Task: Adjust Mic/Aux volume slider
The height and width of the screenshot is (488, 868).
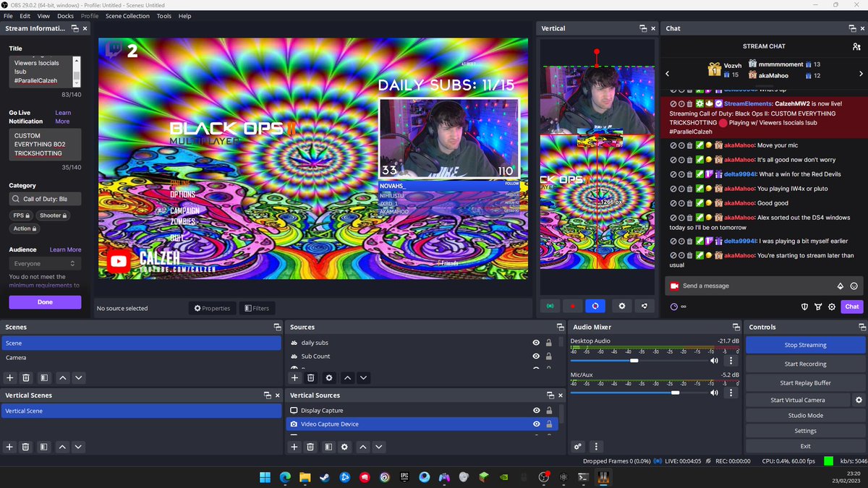Action: [676, 393]
